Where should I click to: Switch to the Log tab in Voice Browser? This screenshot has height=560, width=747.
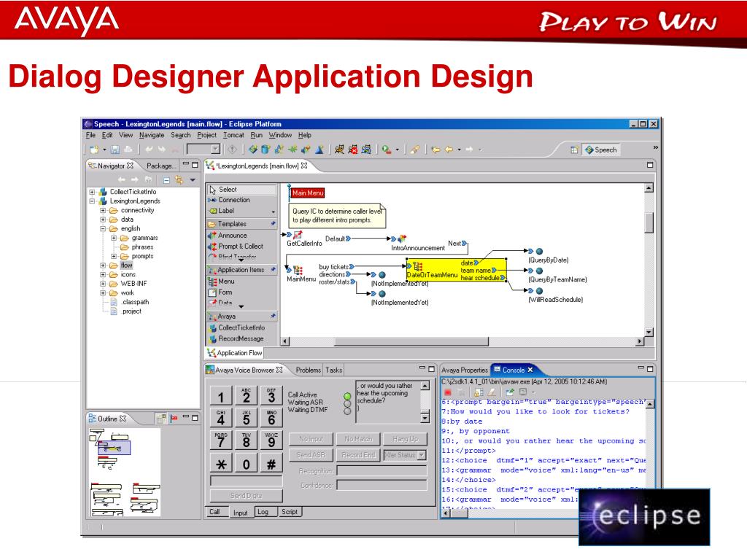coord(263,512)
